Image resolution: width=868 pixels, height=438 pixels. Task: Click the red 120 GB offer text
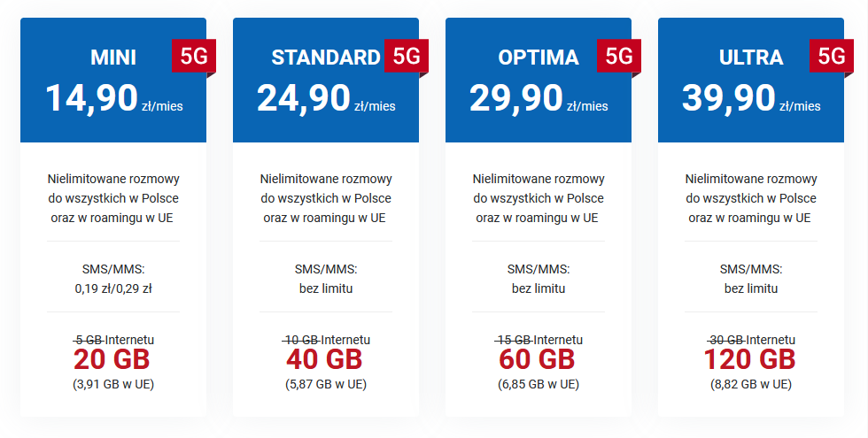(750, 360)
